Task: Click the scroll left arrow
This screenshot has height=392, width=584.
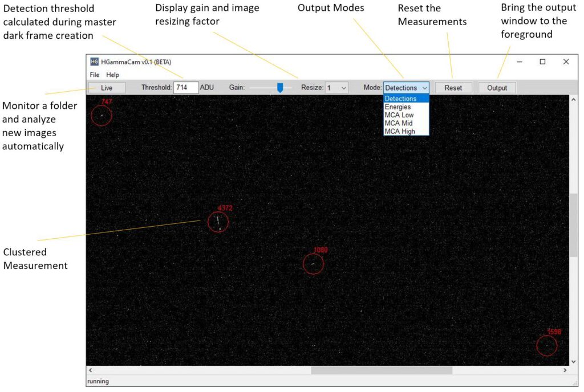Action: [91, 370]
